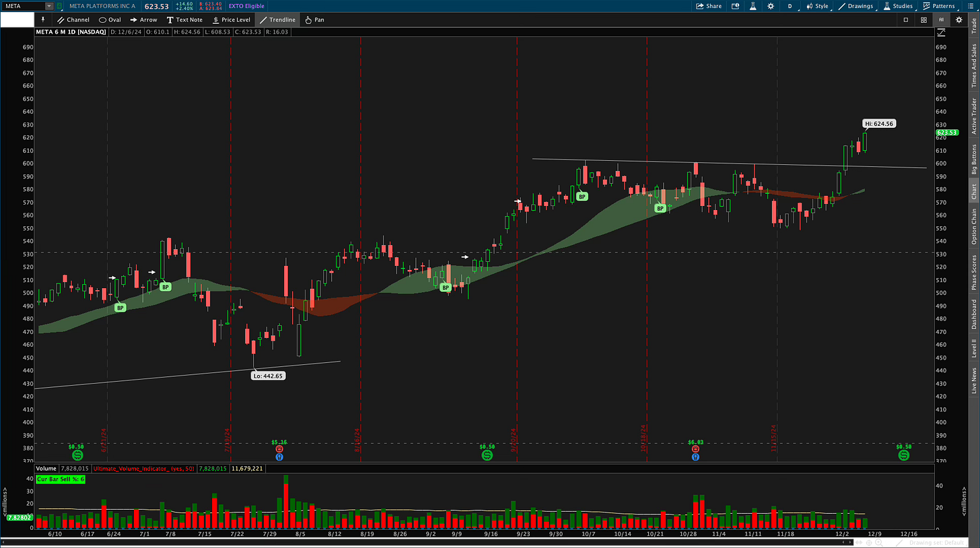Click the dividend $0.50 icon near 6/17
The height and width of the screenshot is (548, 980).
76,456
